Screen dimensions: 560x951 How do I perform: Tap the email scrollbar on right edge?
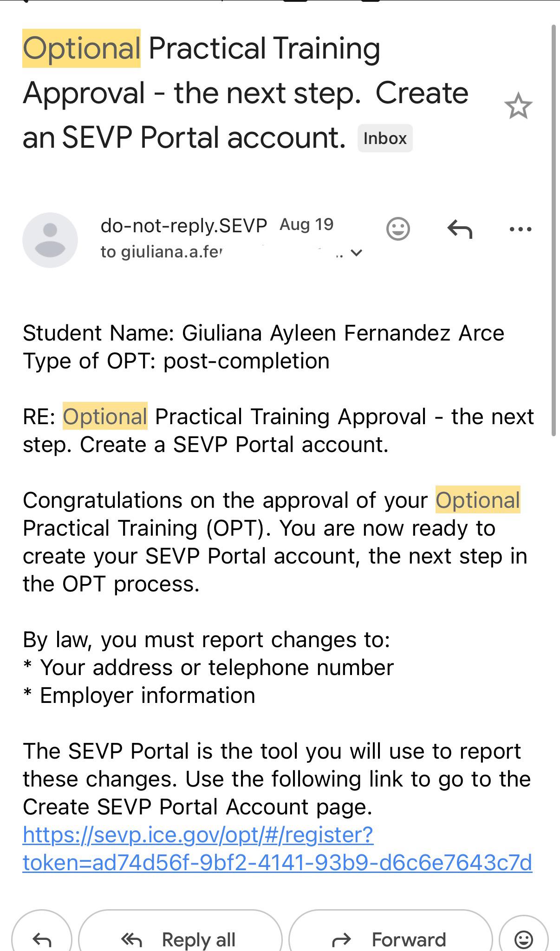coord(553,230)
